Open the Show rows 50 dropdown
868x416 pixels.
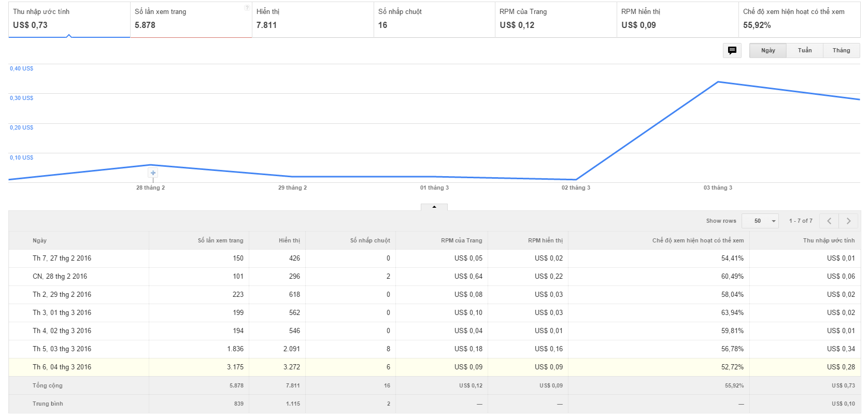point(760,221)
